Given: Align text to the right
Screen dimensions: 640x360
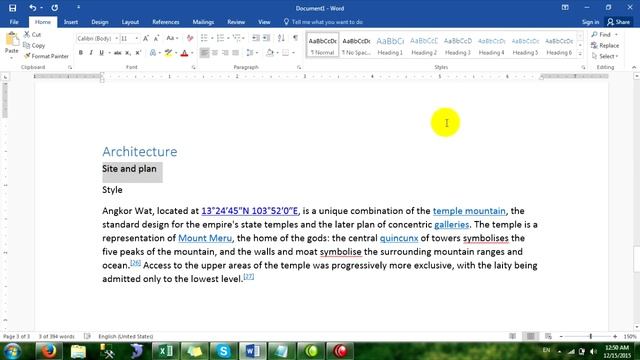Looking at the screenshot, I should coord(225,53).
